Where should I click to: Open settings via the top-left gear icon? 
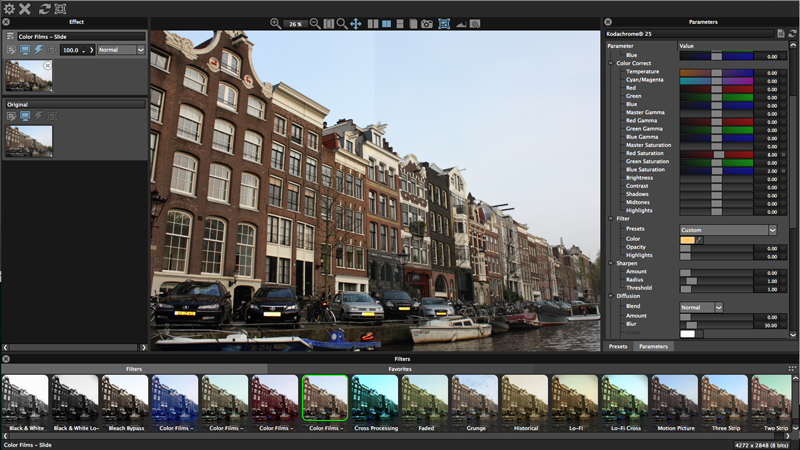(x=9, y=8)
